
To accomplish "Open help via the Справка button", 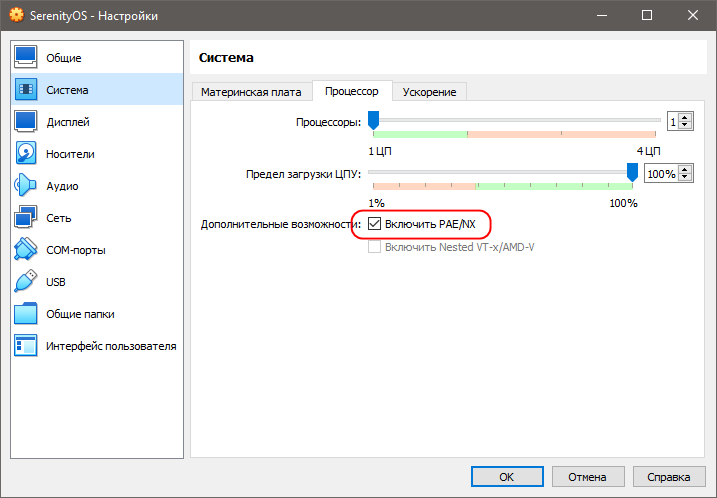I will (x=669, y=477).
